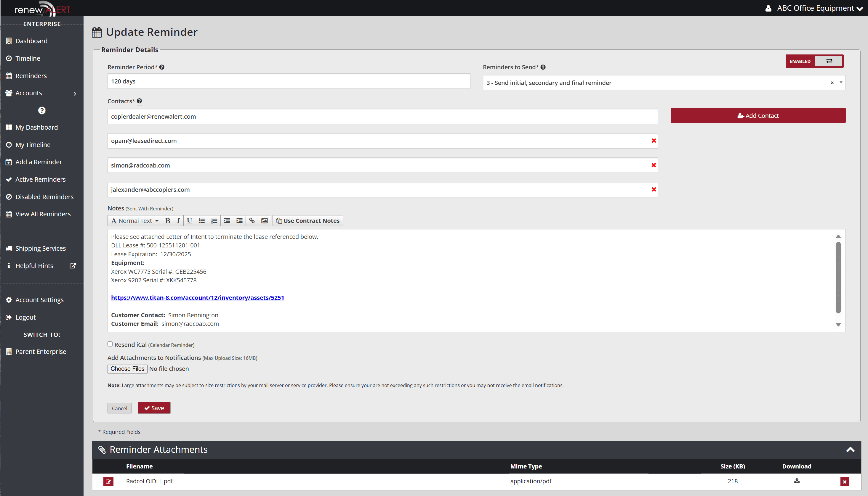Viewport: 868px width, 496px height.
Task: Download the RadcoLOIDLL.pdf attachment
Action: click(x=797, y=481)
